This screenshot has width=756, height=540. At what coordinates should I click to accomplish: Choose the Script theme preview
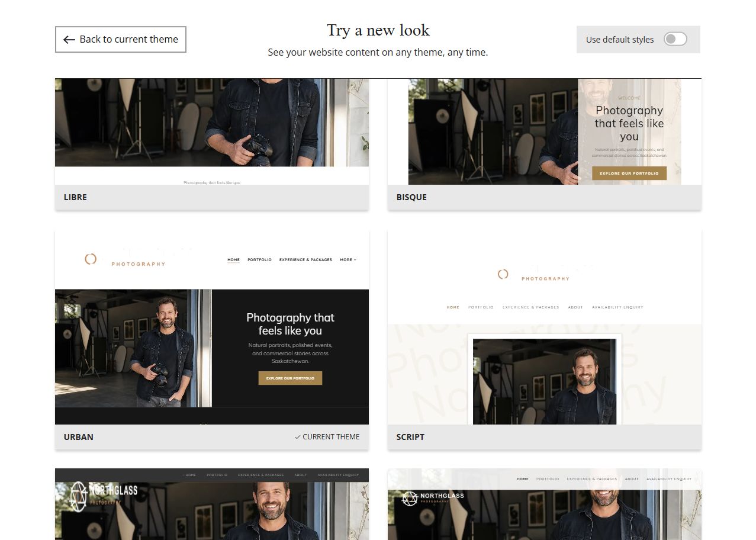pos(545,327)
